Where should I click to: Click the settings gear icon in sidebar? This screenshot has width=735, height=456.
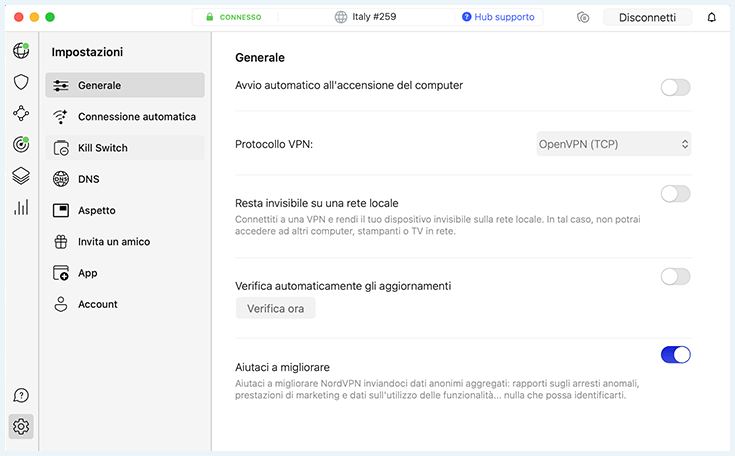point(21,426)
